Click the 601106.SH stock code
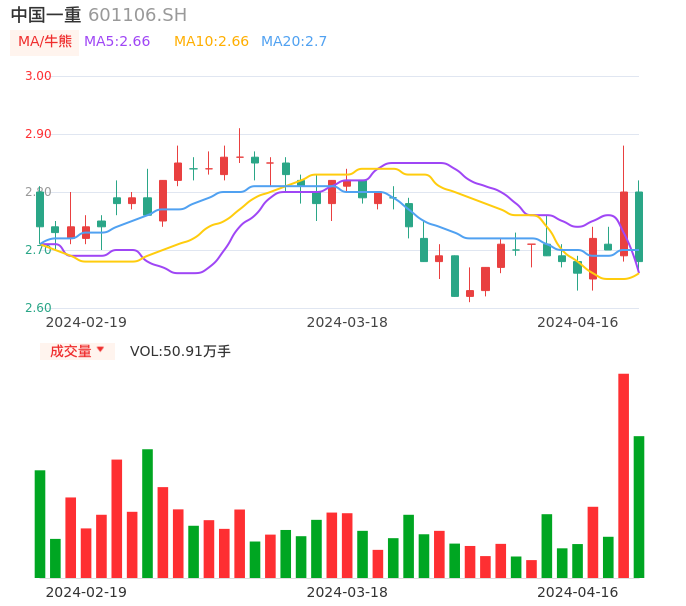This screenshot has height=606, width=686. pos(137,15)
